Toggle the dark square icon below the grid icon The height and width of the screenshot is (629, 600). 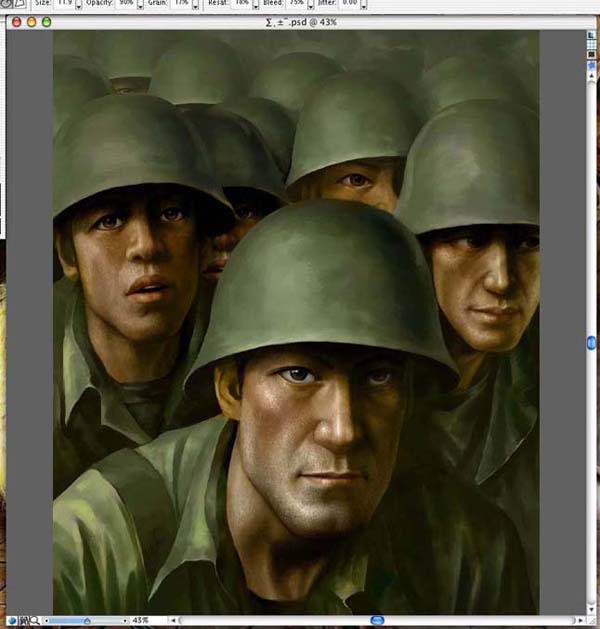(592, 54)
